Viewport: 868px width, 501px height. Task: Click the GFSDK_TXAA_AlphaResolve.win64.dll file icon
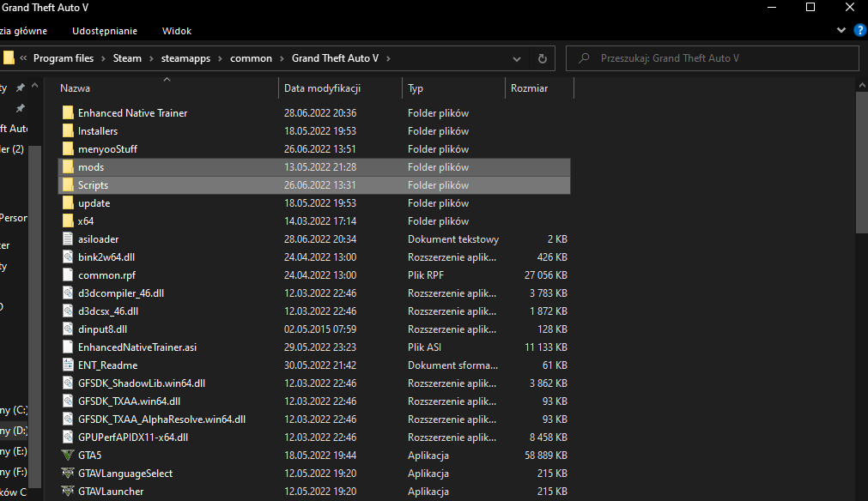[68, 420]
